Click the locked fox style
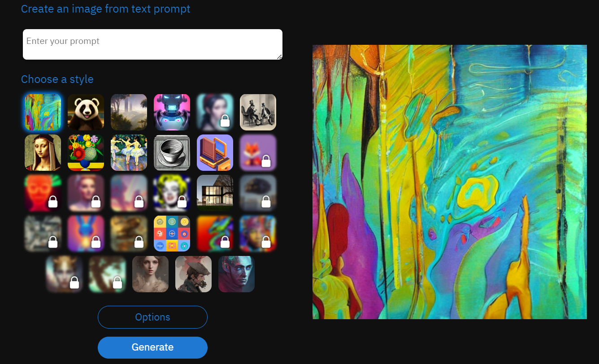Image resolution: width=599 pixels, height=364 pixels. coord(258,152)
